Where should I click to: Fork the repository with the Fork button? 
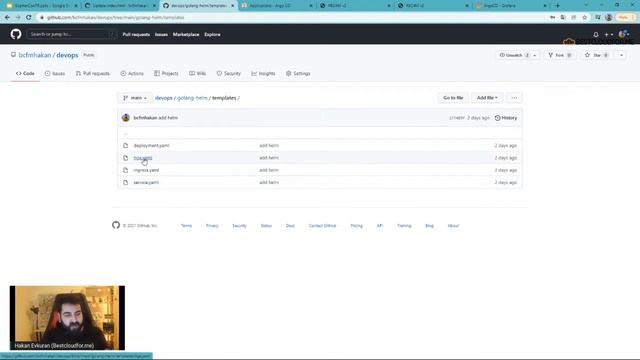[560, 55]
